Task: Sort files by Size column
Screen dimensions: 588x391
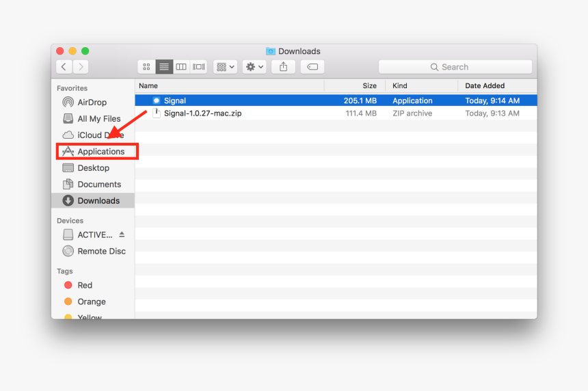Action: click(355, 86)
